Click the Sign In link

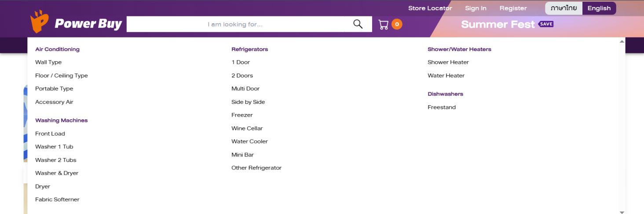click(x=476, y=8)
